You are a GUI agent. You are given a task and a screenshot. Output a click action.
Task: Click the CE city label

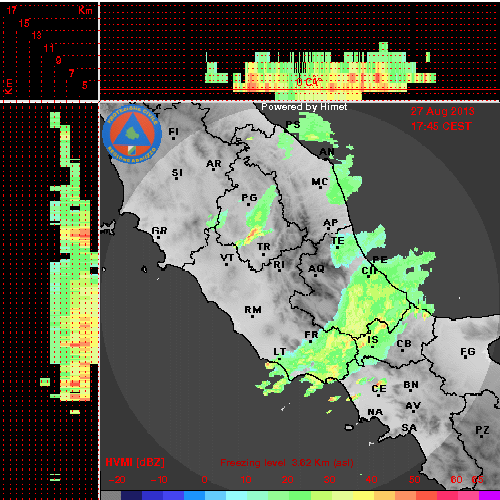coord(379,389)
